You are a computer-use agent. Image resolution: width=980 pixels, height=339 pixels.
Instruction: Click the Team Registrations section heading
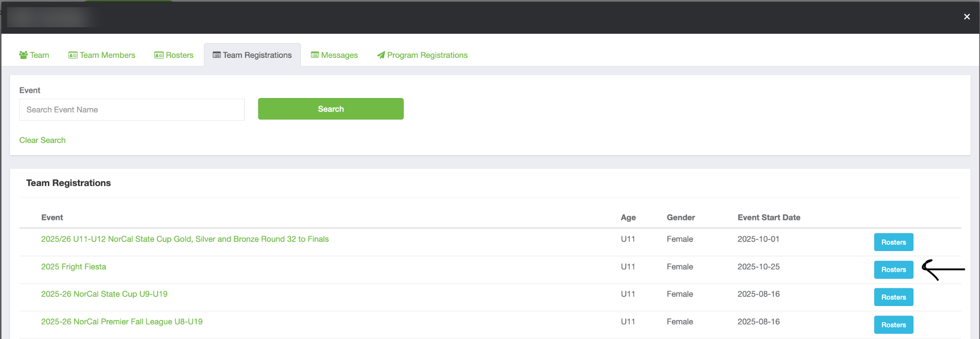point(68,183)
